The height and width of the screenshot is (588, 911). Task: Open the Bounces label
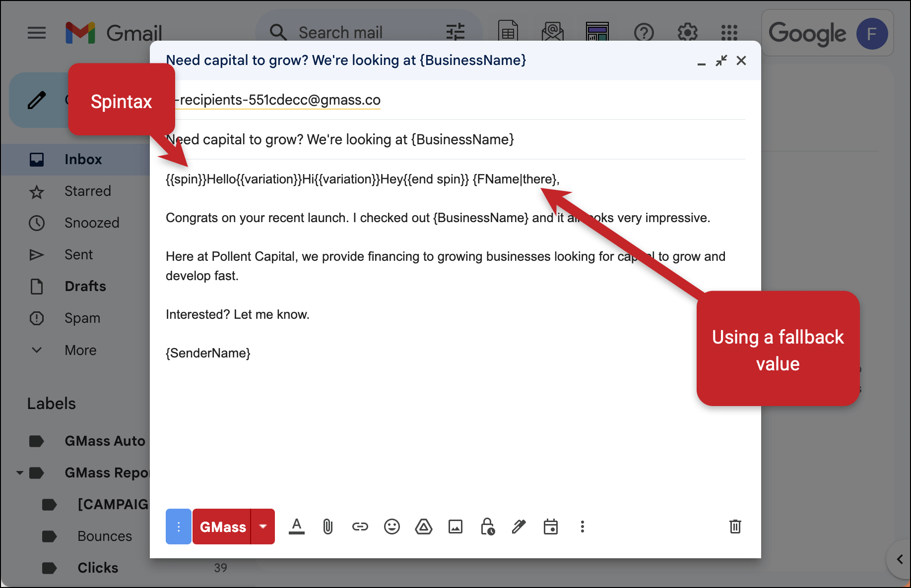click(x=105, y=536)
